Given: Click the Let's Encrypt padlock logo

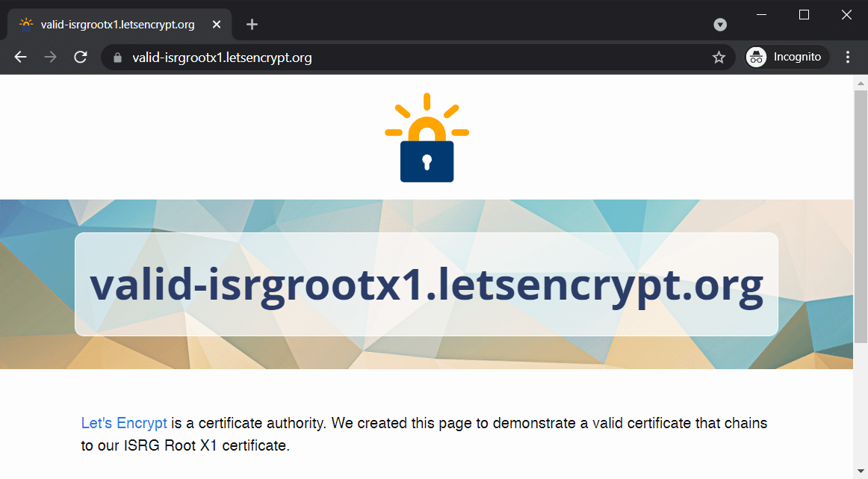Looking at the screenshot, I should coord(427,138).
